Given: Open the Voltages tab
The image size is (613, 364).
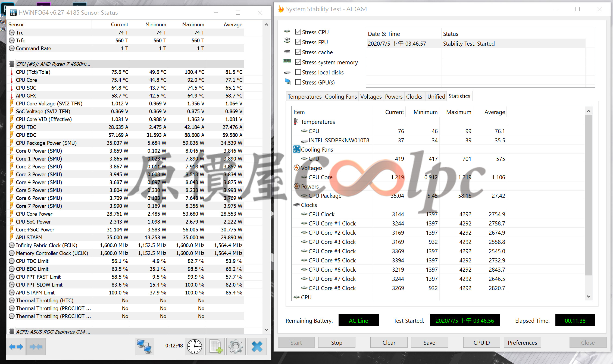Looking at the screenshot, I should click(x=371, y=96).
